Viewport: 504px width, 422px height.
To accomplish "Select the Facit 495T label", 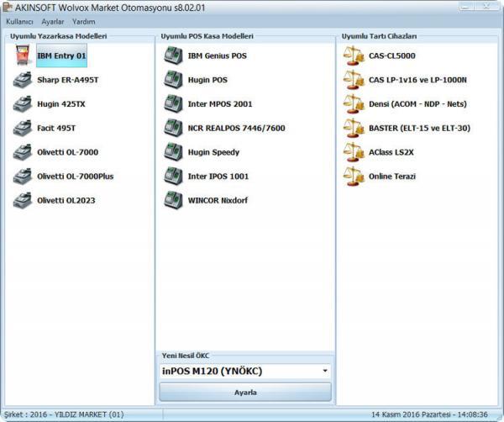I will pyautogui.click(x=56, y=128).
